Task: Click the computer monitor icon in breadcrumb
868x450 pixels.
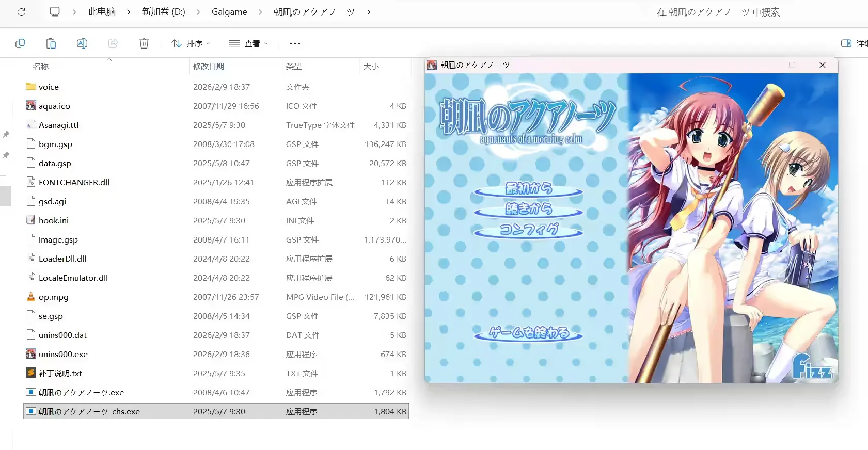Action: 55,11
